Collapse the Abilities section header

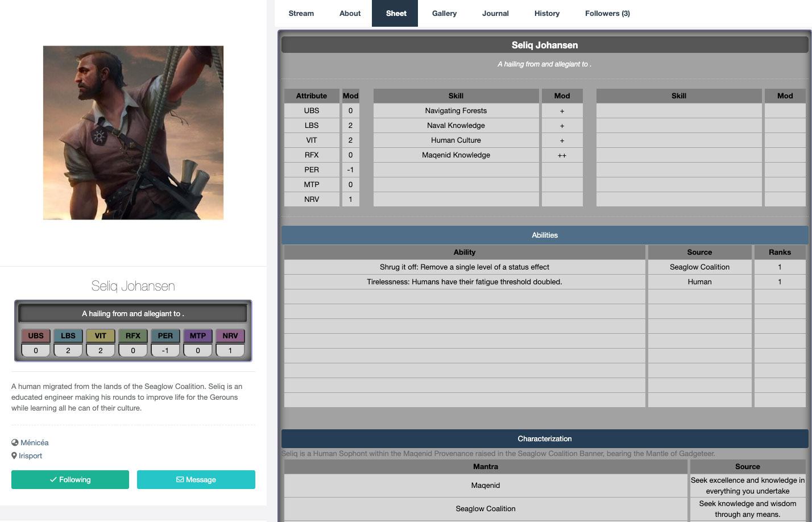[544, 235]
